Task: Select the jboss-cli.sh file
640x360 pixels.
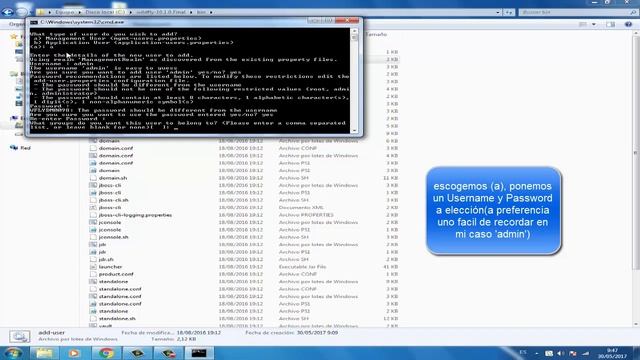Action: [x=113, y=200]
